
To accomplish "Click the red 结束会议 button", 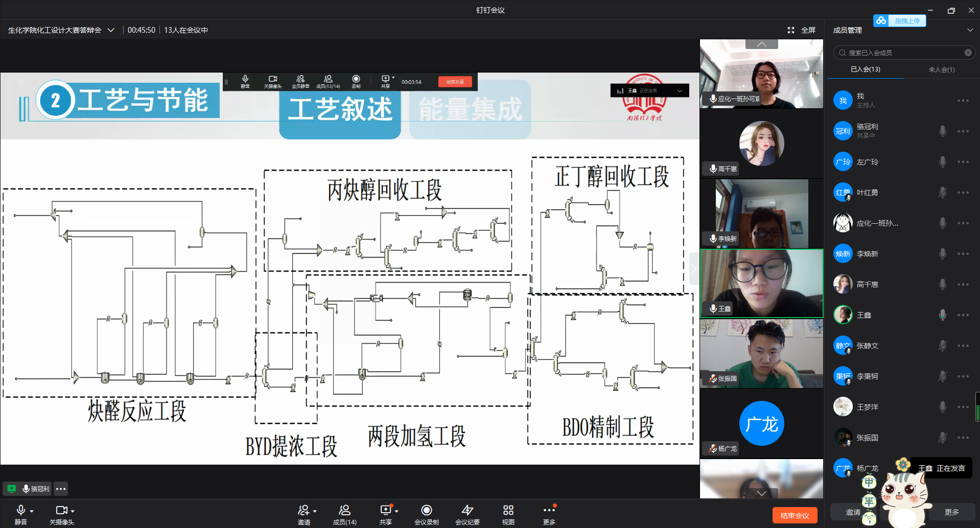I will pyautogui.click(x=795, y=515).
